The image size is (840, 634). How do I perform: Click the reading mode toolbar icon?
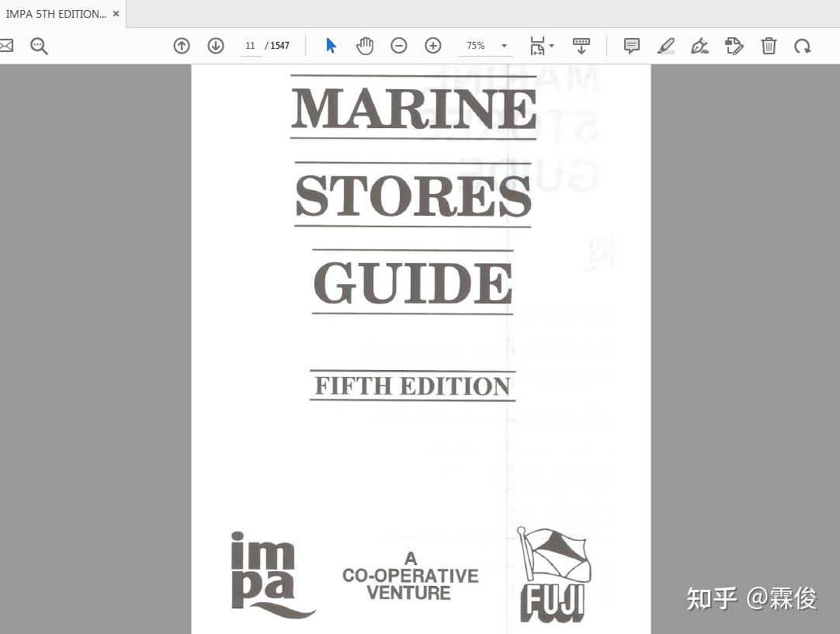(x=581, y=46)
